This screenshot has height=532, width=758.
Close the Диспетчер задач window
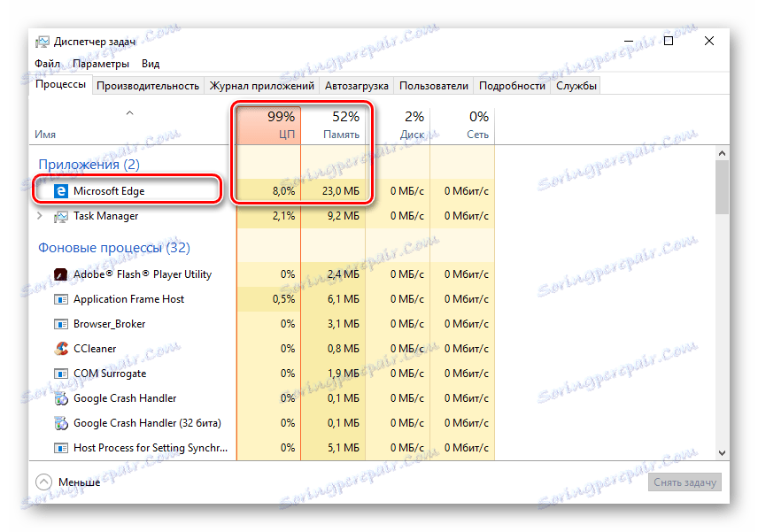click(709, 41)
